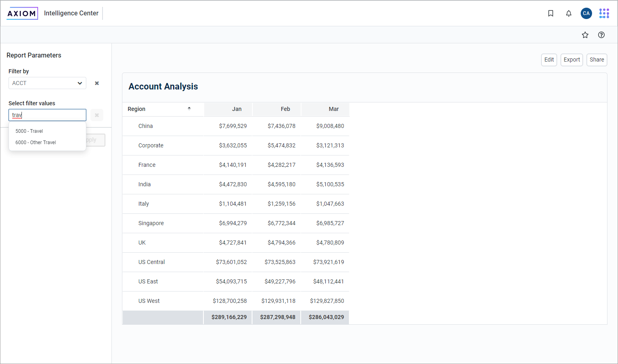Click the bookmark icon in header
Screen dimensions: 618x364
(550, 13)
